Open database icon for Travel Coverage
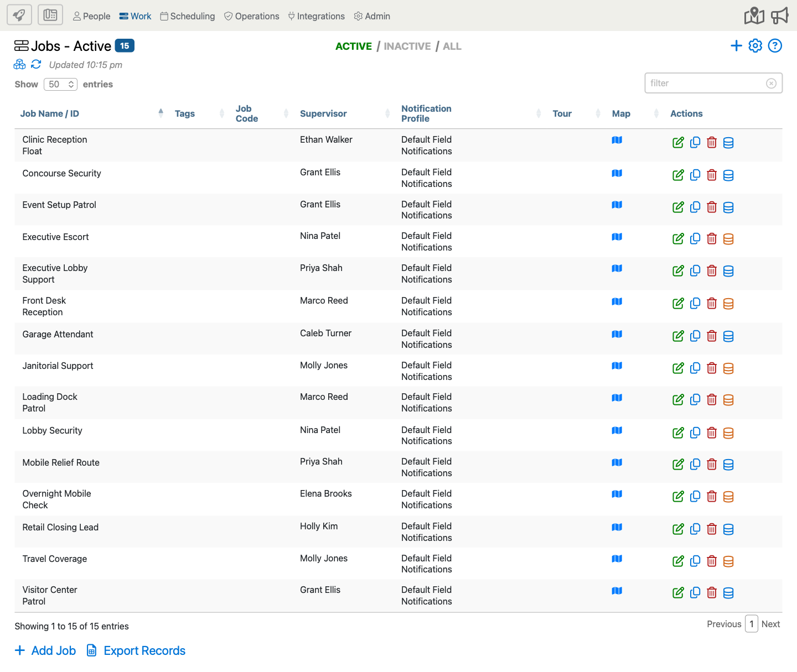Viewport: 797px width, 672px height. (x=728, y=561)
